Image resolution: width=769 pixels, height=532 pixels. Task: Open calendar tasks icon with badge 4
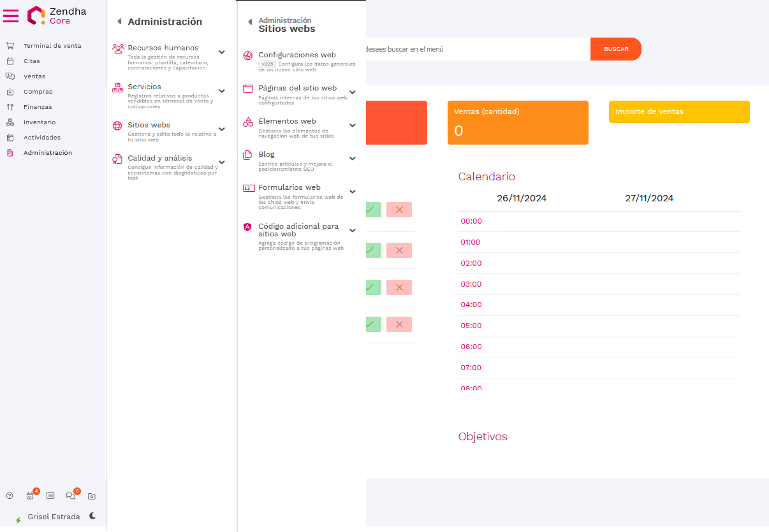[x=30, y=496]
